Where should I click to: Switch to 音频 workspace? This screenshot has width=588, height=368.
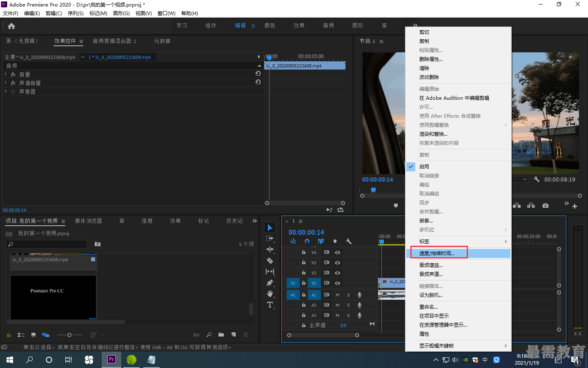(328, 25)
